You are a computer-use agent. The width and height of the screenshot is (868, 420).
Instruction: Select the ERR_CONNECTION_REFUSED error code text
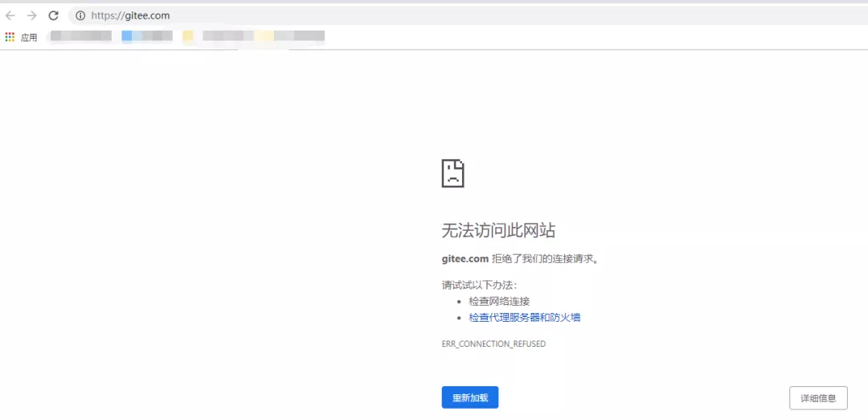tap(493, 344)
